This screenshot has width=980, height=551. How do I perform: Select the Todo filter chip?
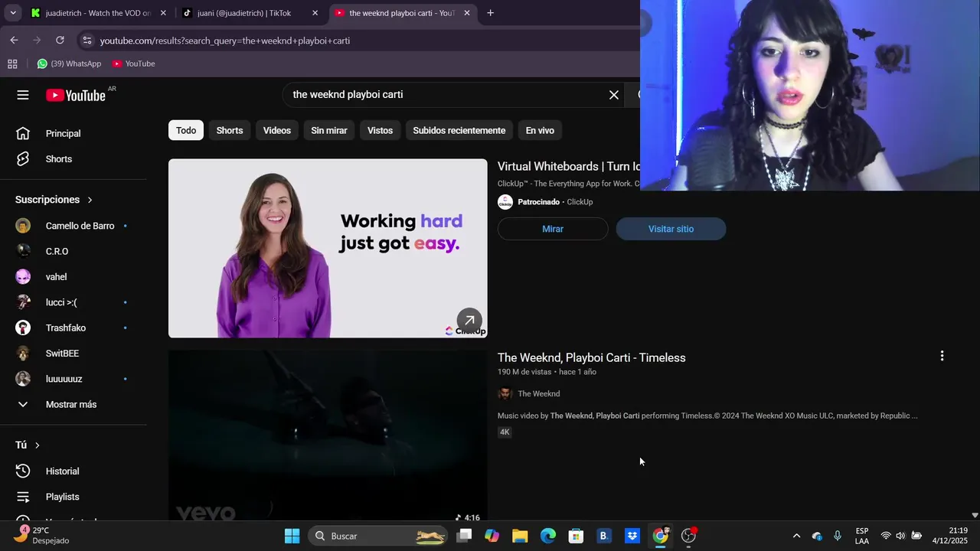[x=186, y=130]
